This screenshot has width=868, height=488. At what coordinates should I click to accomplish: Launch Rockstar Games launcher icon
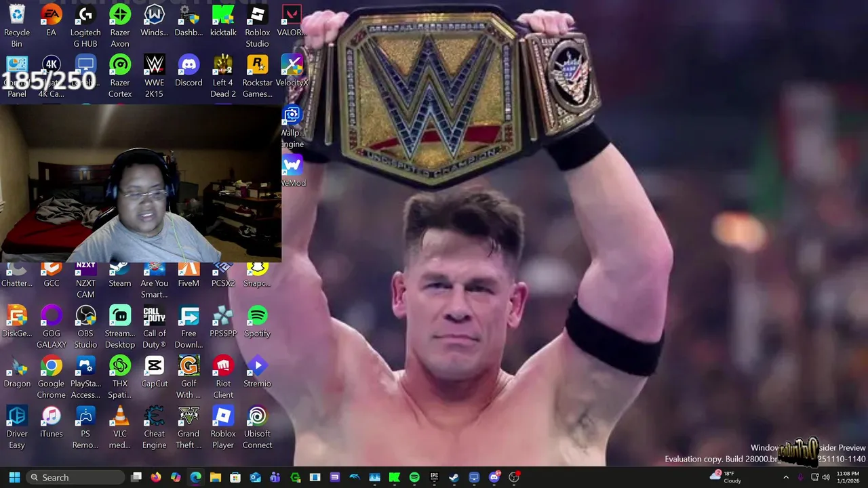click(257, 76)
